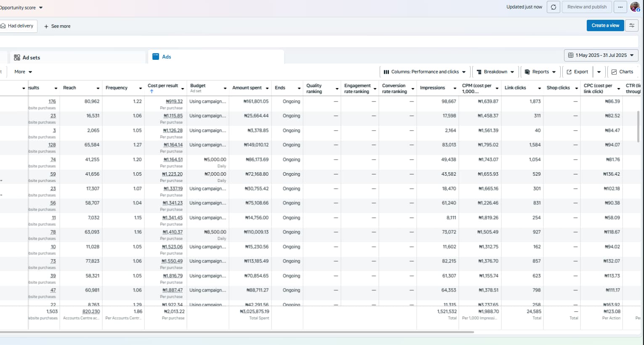Click the Export icon button

coord(569,72)
